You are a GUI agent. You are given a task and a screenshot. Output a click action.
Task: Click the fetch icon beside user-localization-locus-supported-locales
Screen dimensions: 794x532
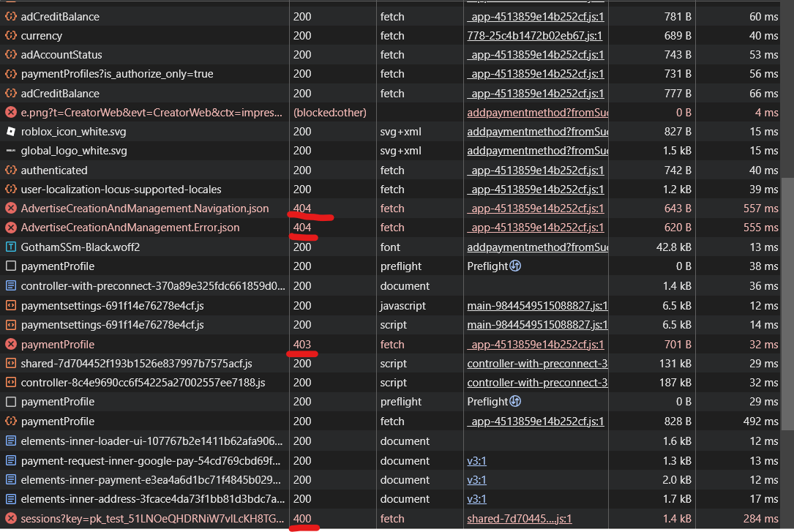click(11, 190)
